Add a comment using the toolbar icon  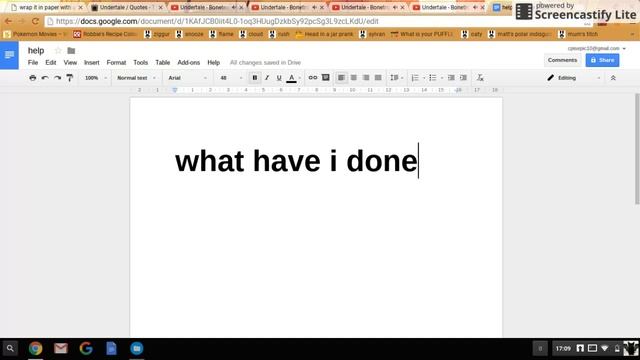pos(326,78)
